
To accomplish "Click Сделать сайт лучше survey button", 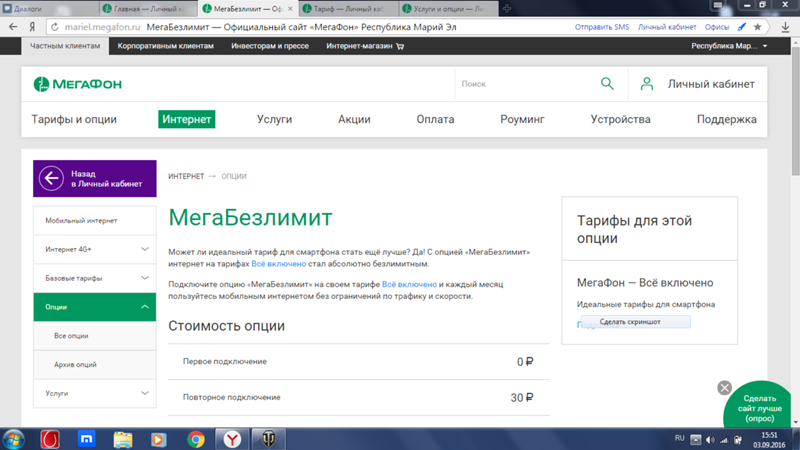I will point(759,408).
